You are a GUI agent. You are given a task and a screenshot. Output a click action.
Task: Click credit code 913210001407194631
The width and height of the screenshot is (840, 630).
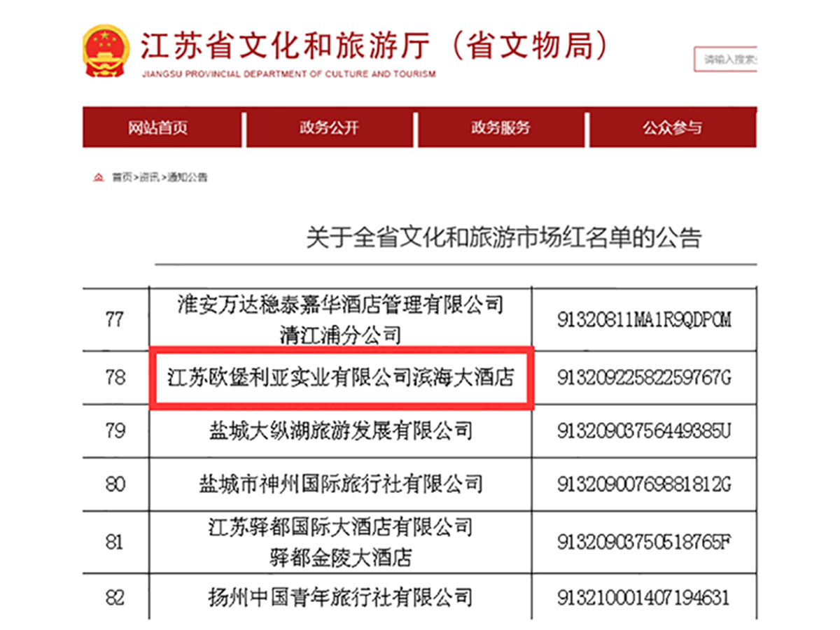pos(644,598)
